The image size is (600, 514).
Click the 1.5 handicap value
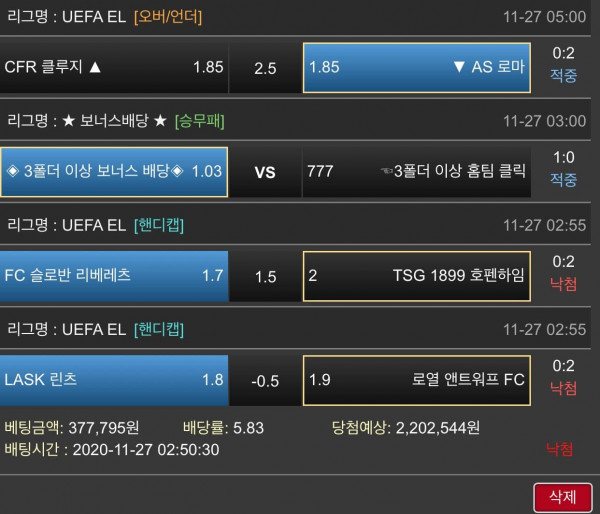(x=265, y=277)
